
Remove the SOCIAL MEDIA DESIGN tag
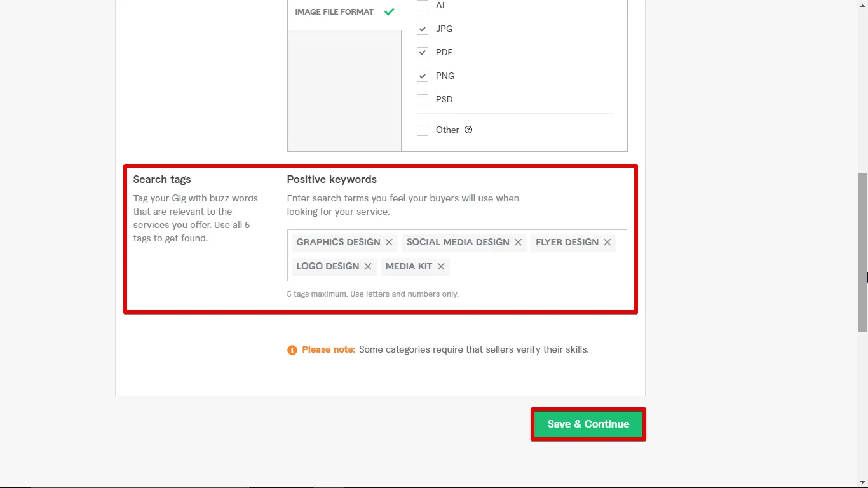click(x=518, y=242)
